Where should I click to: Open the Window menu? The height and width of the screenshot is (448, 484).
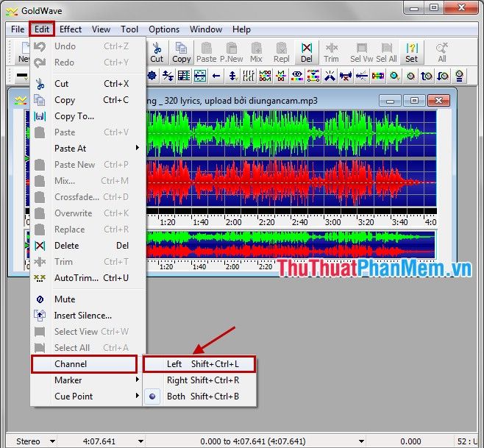pos(206,29)
